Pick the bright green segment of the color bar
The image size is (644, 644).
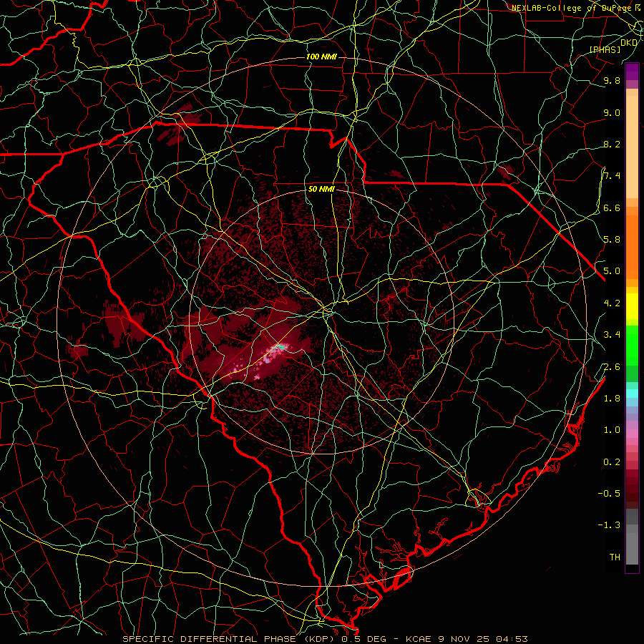click(x=632, y=345)
